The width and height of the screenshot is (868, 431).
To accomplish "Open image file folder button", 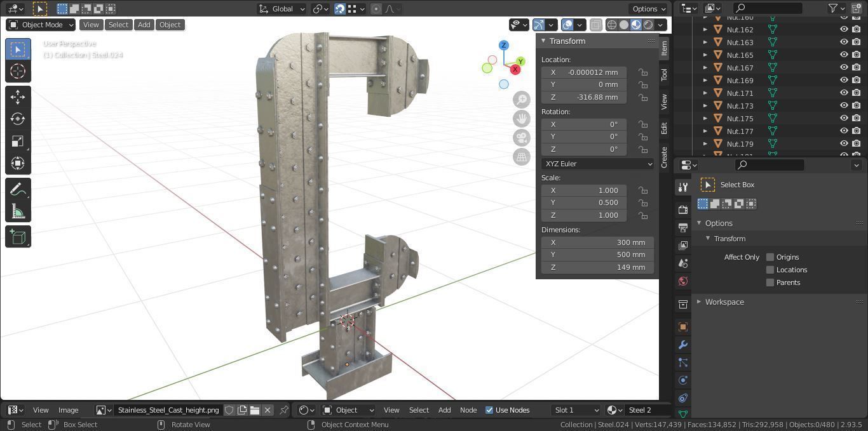I will pyautogui.click(x=255, y=410).
